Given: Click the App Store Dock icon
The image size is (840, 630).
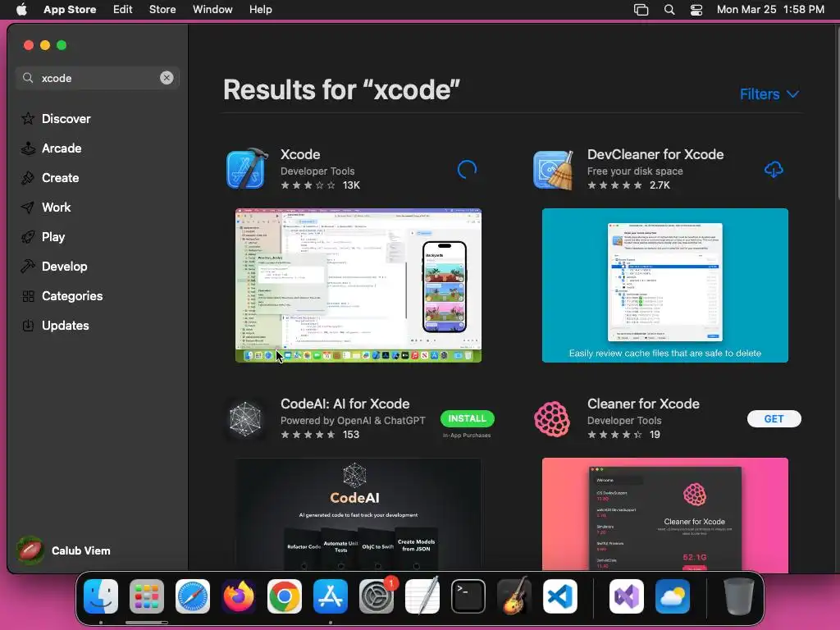Looking at the screenshot, I should tap(331, 596).
